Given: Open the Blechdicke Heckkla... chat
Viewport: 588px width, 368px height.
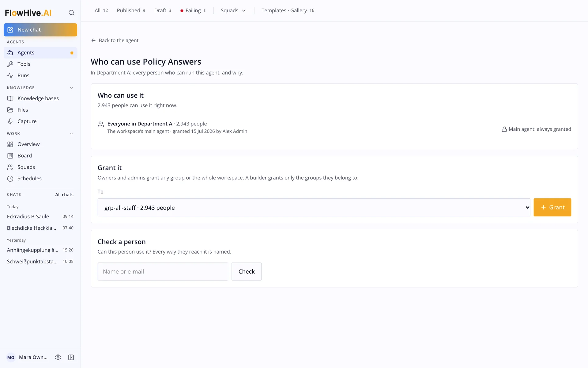Looking at the screenshot, I should [x=40, y=228].
